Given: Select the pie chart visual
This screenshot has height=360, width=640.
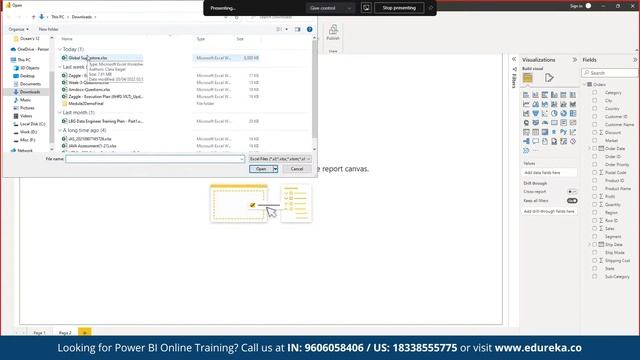Looking at the screenshot, I should pos(554,113).
